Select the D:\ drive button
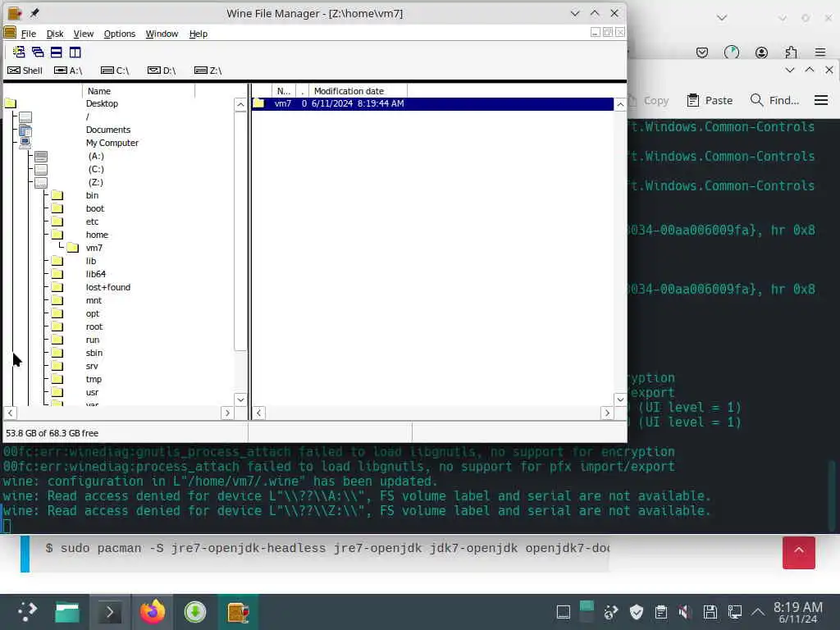 162,71
